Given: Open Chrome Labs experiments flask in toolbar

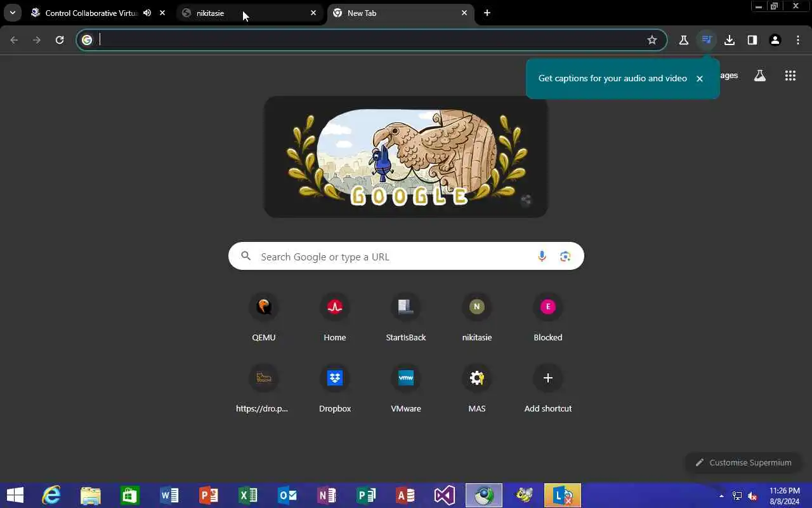Looking at the screenshot, I should click(x=684, y=40).
